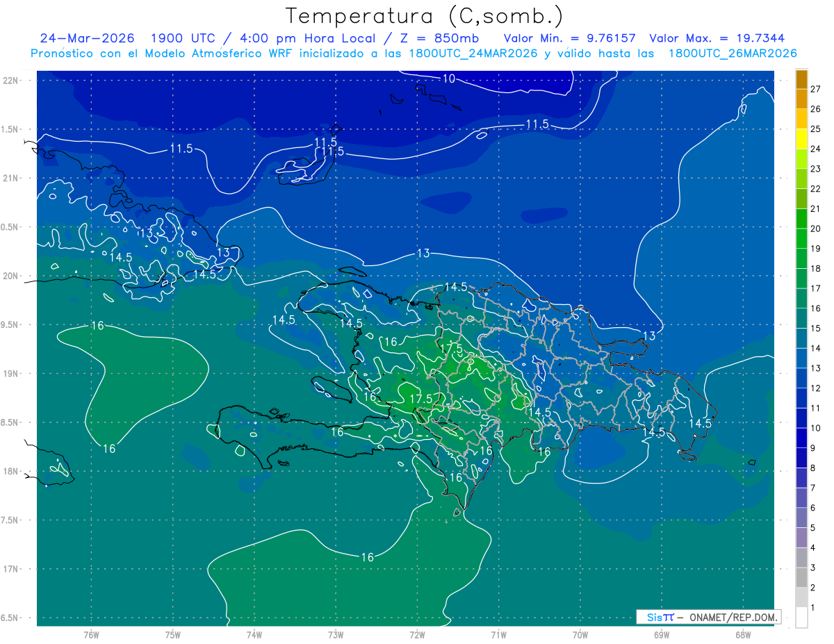Screen dimensions: 834x644
Task: Click the orange 27 color bar segment
Action: [x=801, y=80]
